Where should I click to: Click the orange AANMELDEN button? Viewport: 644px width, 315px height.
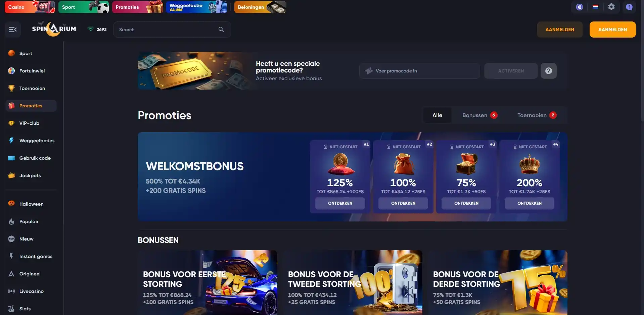pos(612,30)
